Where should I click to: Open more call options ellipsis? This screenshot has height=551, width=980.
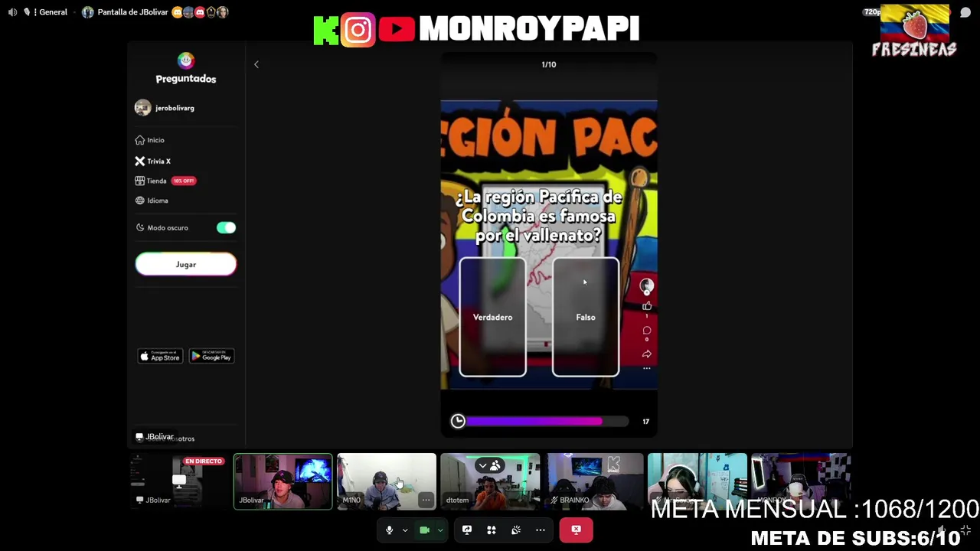point(541,530)
